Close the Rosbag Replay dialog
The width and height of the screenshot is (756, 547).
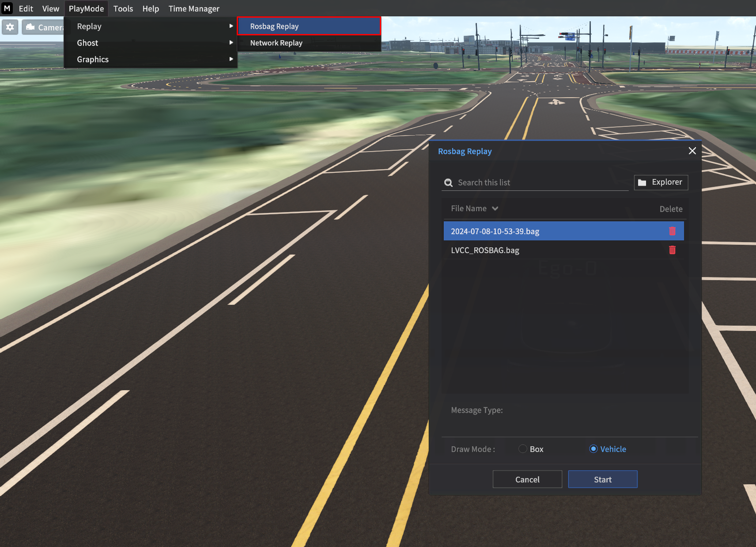[x=692, y=151]
